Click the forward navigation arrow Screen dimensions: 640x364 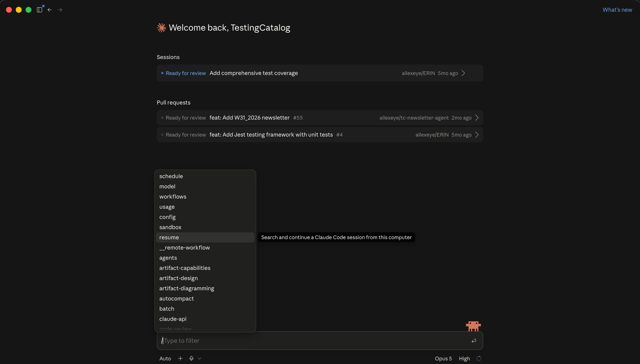(60, 10)
